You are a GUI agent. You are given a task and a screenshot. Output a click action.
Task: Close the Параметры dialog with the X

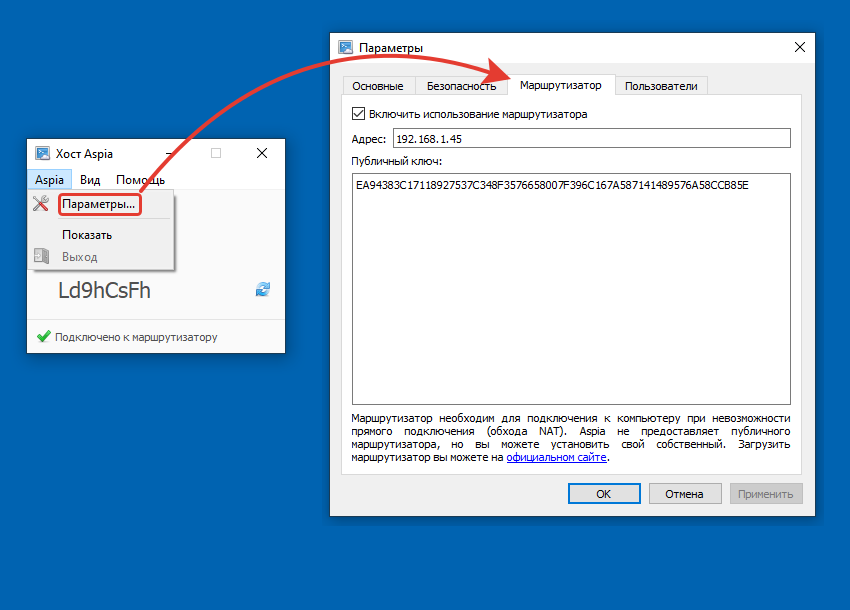[799, 47]
